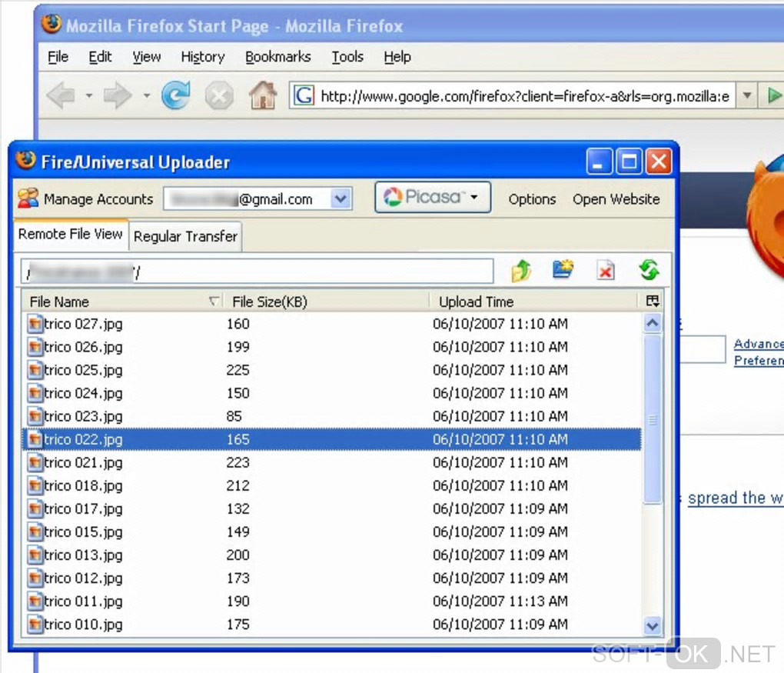Go to Firefox Home page icon

coord(263,95)
